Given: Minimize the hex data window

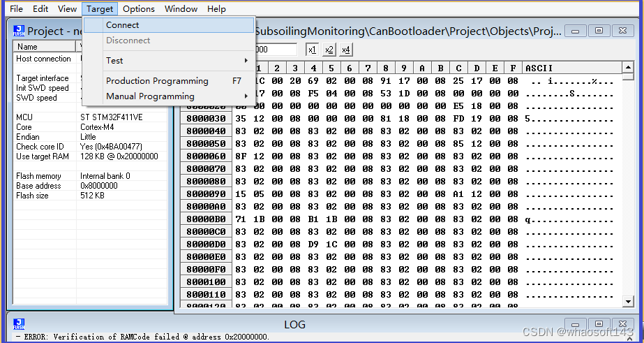Looking at the screenshot, I should (576, 31).
